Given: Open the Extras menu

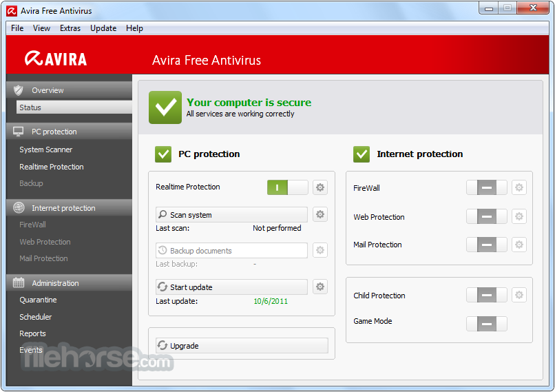Looking at the screenshot, I should 70,28.
